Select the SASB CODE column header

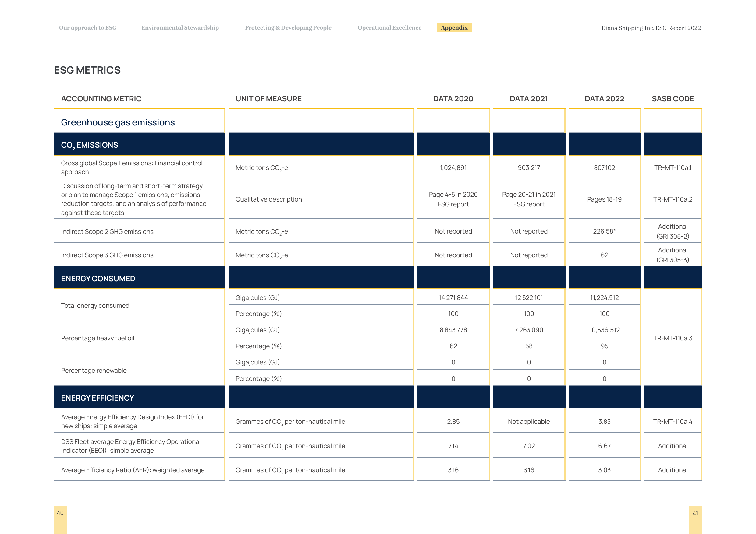673,99
